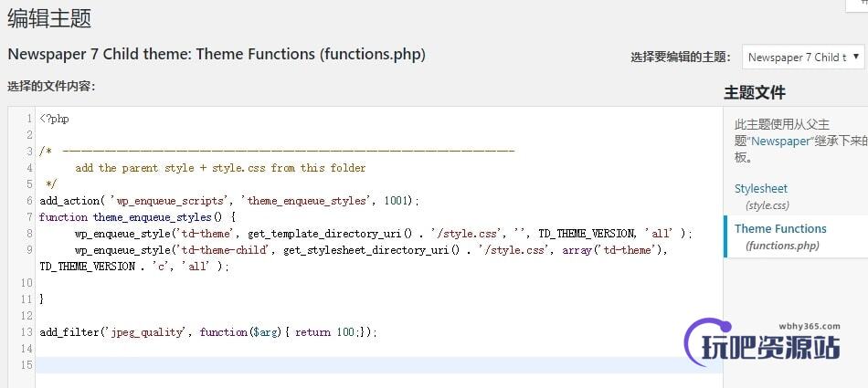This screenshot has height=388, width=868.
Task: Open the Newspaper parent theme link
Action: click(780, 142)
